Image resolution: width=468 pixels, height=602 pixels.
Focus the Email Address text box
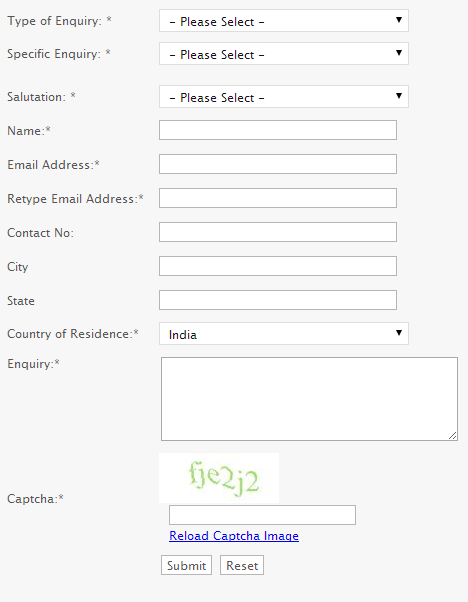coord(278,164)
